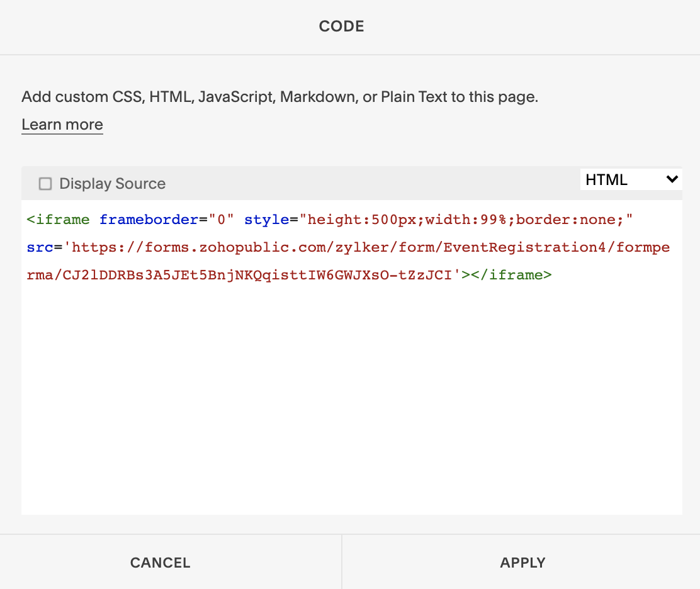Click the Display Source label text

113,184
